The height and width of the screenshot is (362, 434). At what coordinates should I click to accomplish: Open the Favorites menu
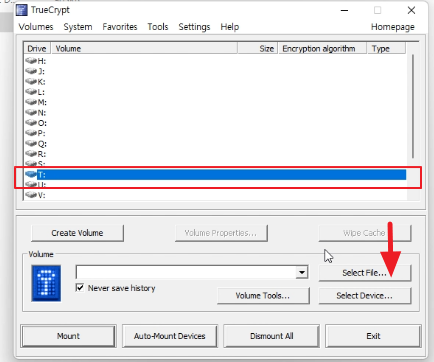120,27
